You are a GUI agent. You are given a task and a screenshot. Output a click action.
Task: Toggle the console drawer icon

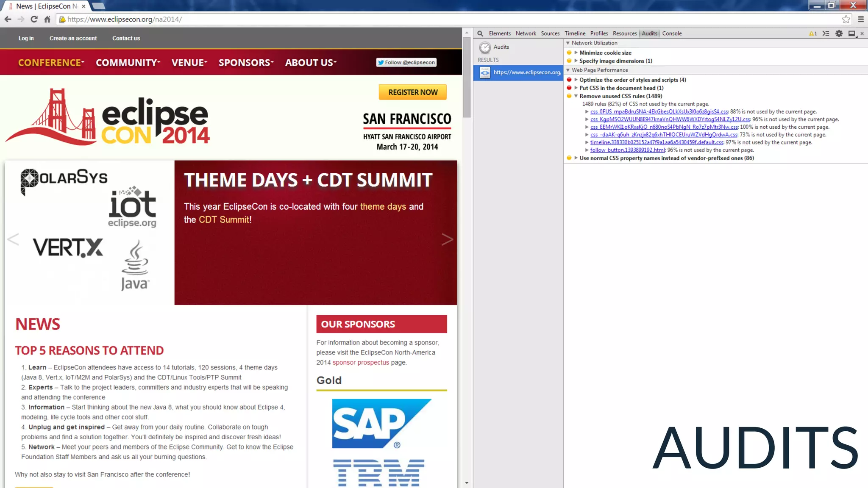[x=826, y=33]
